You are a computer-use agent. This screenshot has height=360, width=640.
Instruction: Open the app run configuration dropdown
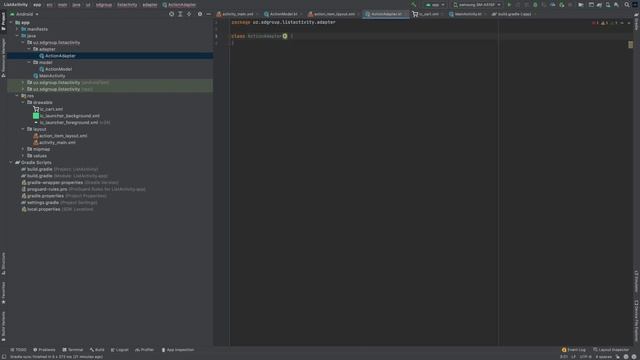pos(435,4)
